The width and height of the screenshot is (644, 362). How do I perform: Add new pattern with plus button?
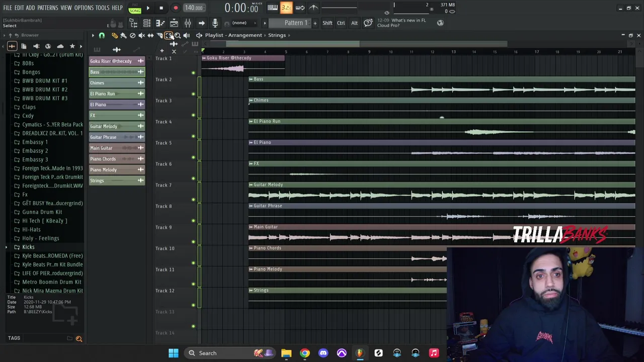coord(315,23)
